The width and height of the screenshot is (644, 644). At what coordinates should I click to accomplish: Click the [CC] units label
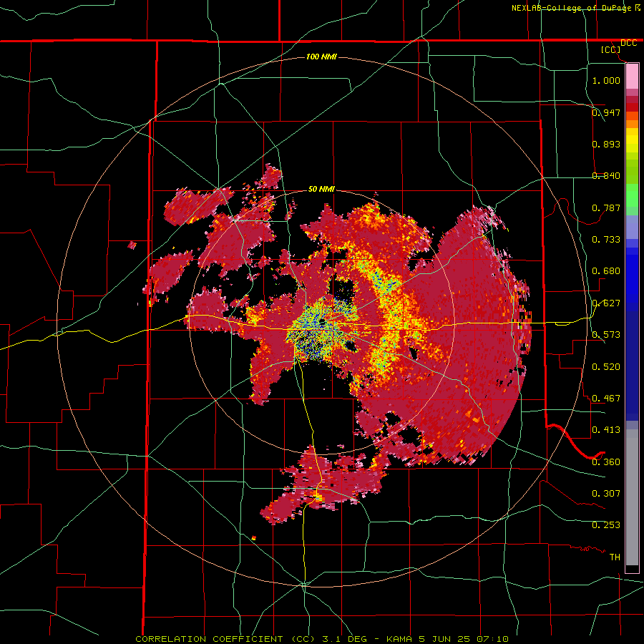click(611, 49)
